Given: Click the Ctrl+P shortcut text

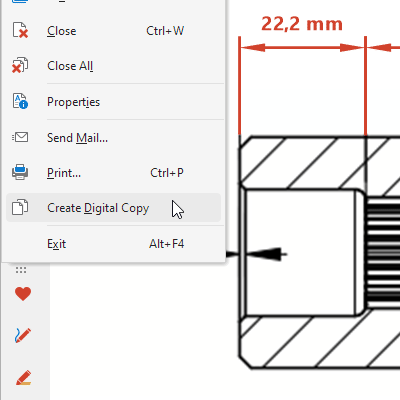Looking at the screenshot, I should [167, 173].
